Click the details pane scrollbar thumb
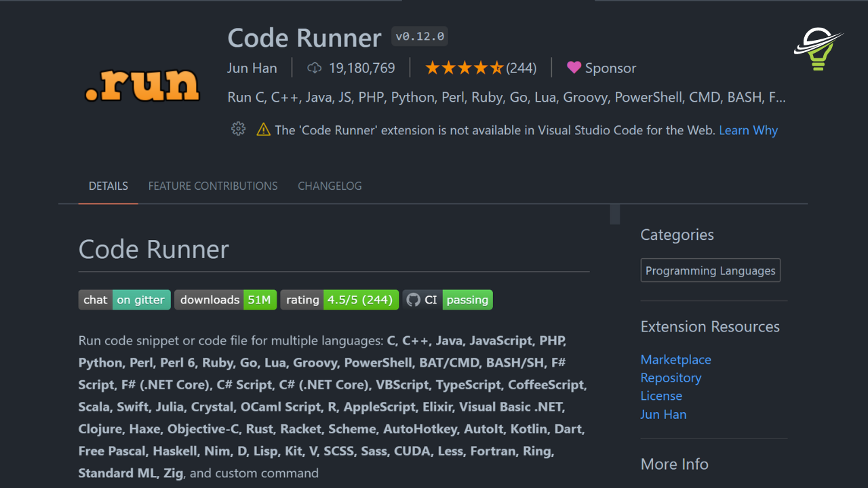The image size is (868, 488). pyautogui.click(x=615, y=214)
